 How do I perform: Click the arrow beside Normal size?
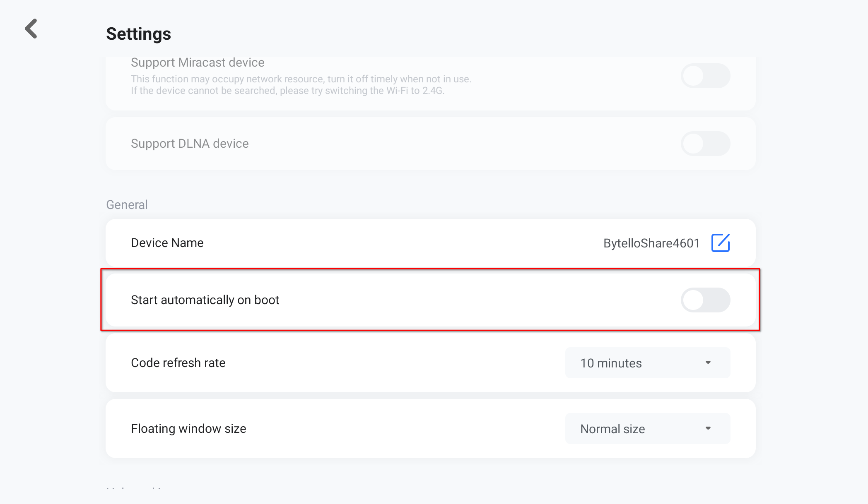708,428
